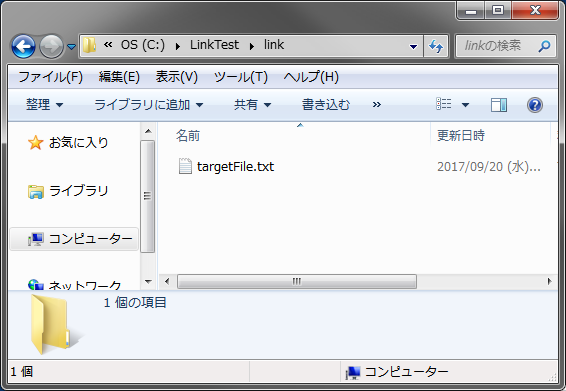The height and width of the screenshot is (391, 566).
Task: Select ライブラリ in navigation pane
Action: click(x=78, y=191)
